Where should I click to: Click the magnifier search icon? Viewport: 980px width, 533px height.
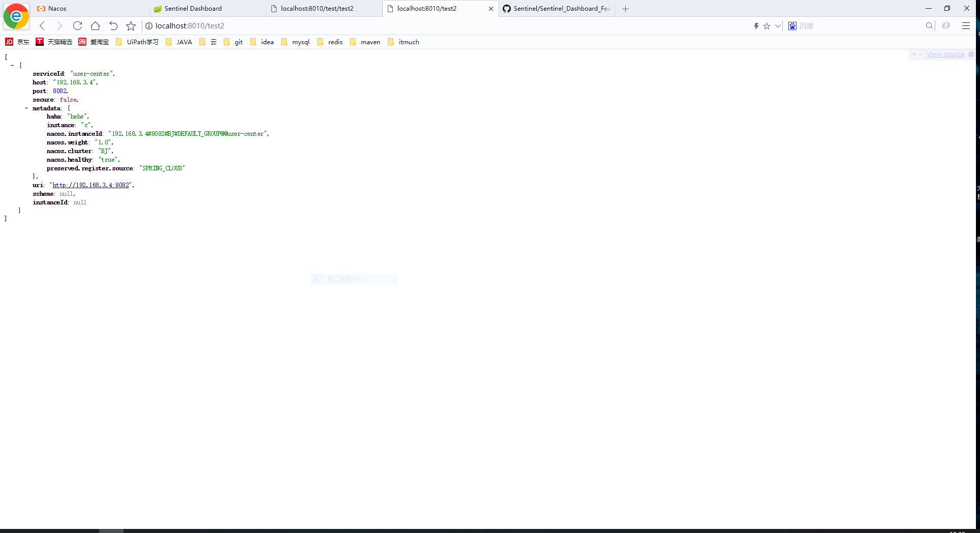pyautogui.click(x=929, y=26)
